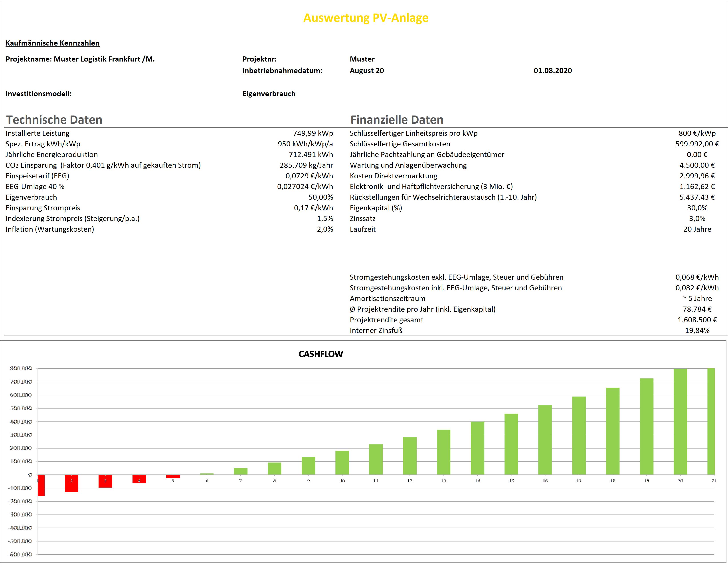Viewport: 728px width, 568px height.
Task: Click the '4.500,00 €' Wartung value
Action: point(697,165)
